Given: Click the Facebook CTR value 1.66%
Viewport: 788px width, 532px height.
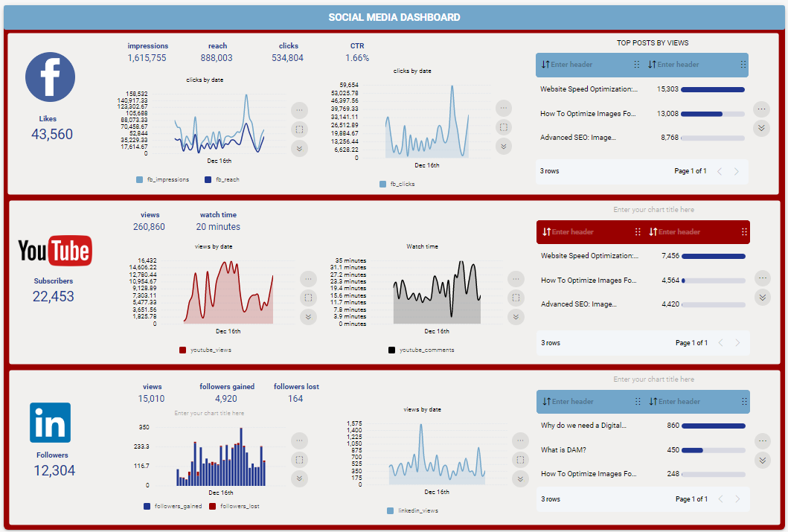Looking at the screenshot, I should 357,58.
